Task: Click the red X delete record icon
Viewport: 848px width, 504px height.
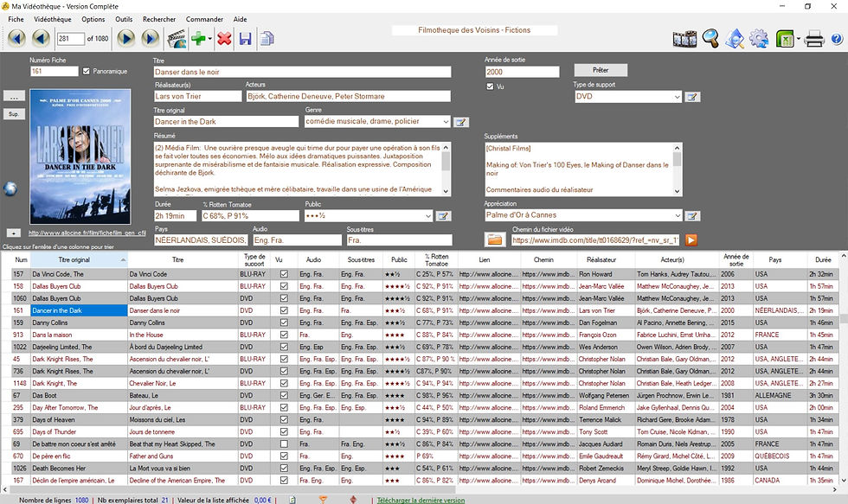Action: pyautogui.click(x=224, y=38)
